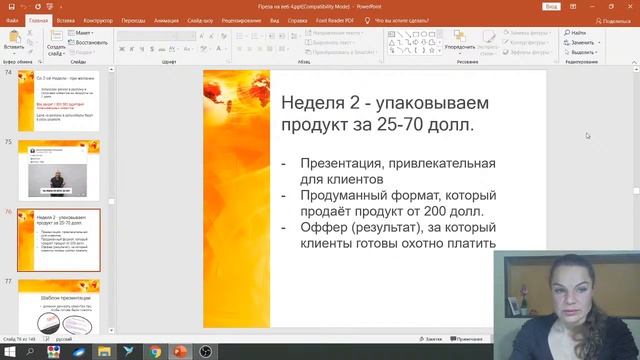640x360 pixels.
Task: Save the presentation from the quick access toolbar
Action: pyautogui.click(x=11, y=7)
